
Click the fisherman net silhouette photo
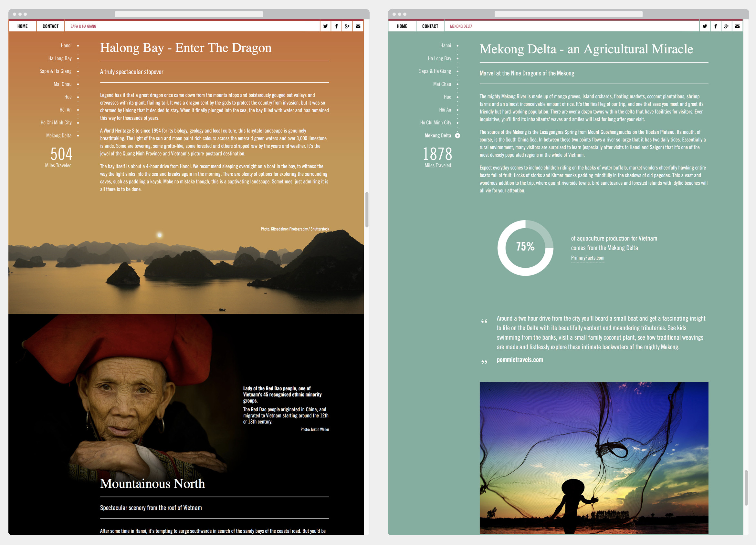594,458
